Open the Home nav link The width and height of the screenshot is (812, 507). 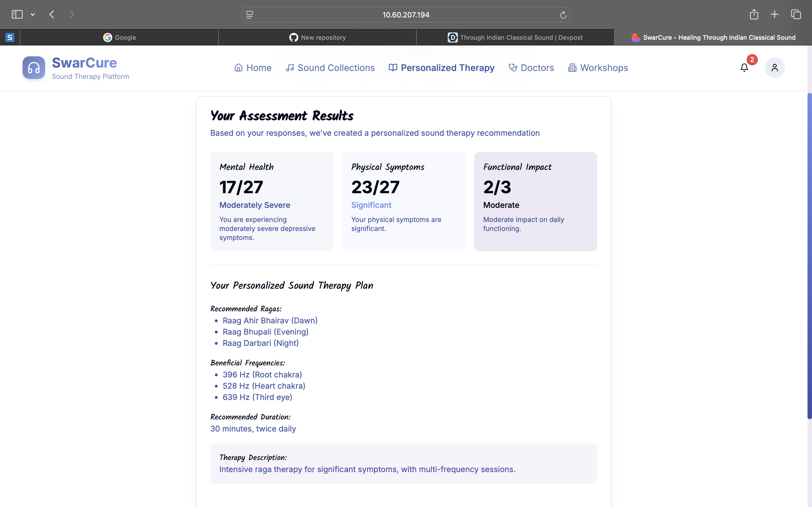(253, 68)
